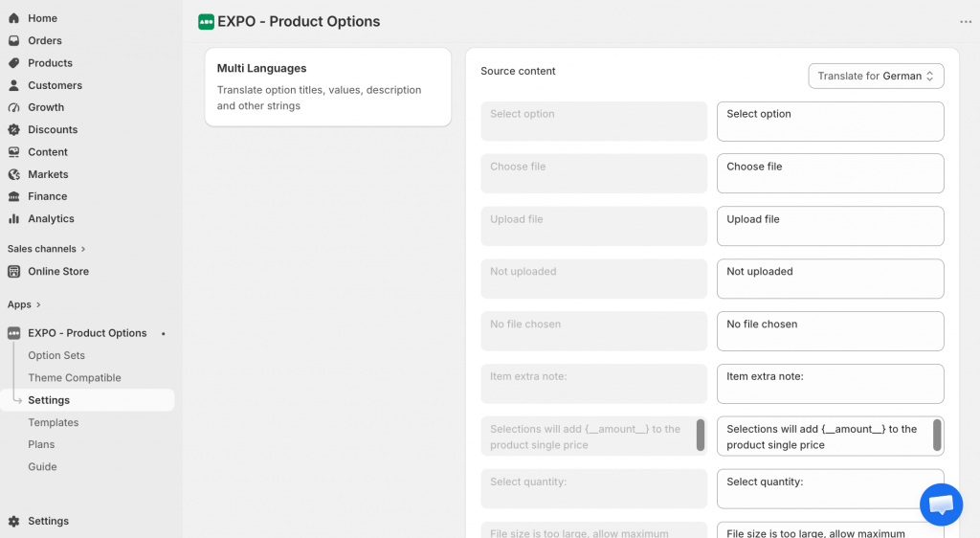Click the scrollbar in Selections source field
Viewport: 980px width, 538px height.
(701, 435)
